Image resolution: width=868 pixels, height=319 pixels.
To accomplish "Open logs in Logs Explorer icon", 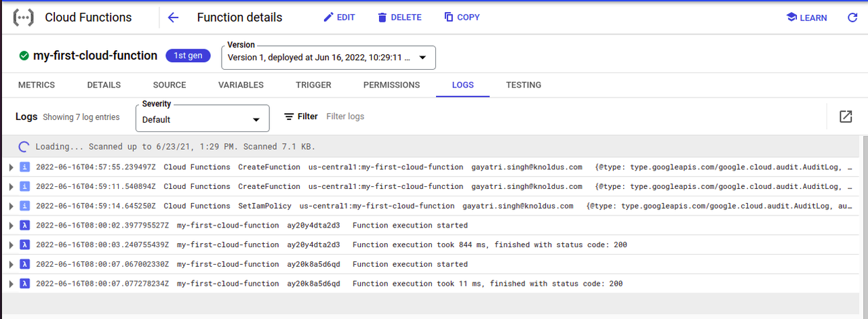I will (x=846, y=116).
